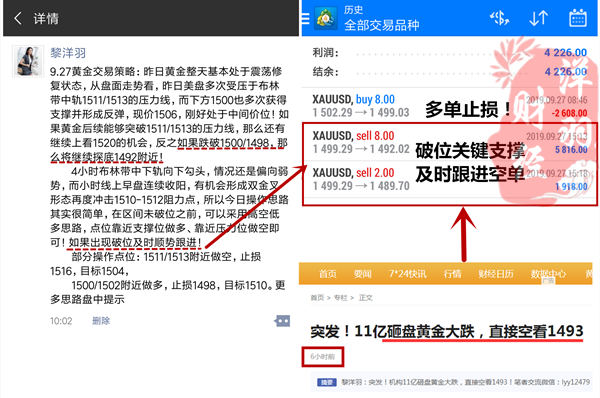The height and width of the screenshot is (398, 600).
Task: Tap the currency symbol filter icon
Action: [x=499, y=18]
